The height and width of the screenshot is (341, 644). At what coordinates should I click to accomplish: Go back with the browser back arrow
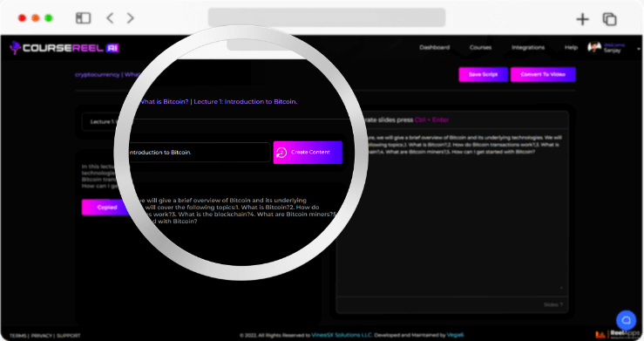[110, 18]
